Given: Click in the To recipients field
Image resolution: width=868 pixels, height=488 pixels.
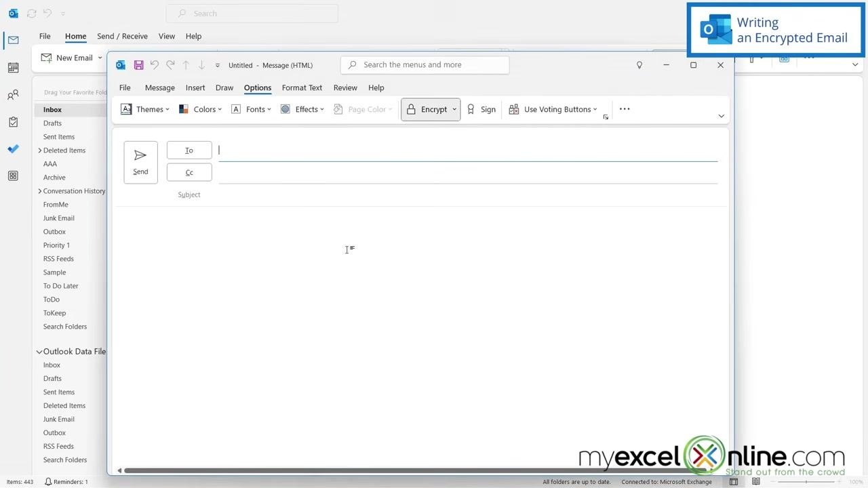Looking at the screenshot, I should (x=468, y=150).
